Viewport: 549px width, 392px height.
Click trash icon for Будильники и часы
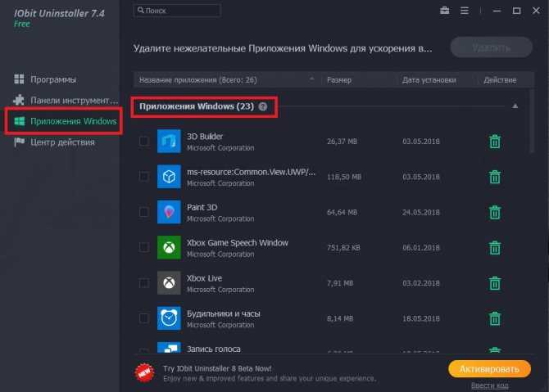495,318
